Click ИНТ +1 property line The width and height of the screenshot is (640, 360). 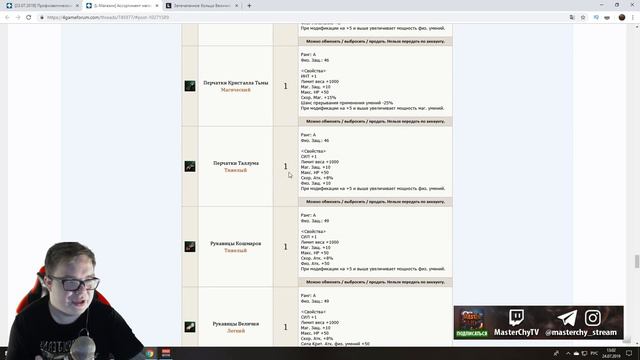point(309,76)
